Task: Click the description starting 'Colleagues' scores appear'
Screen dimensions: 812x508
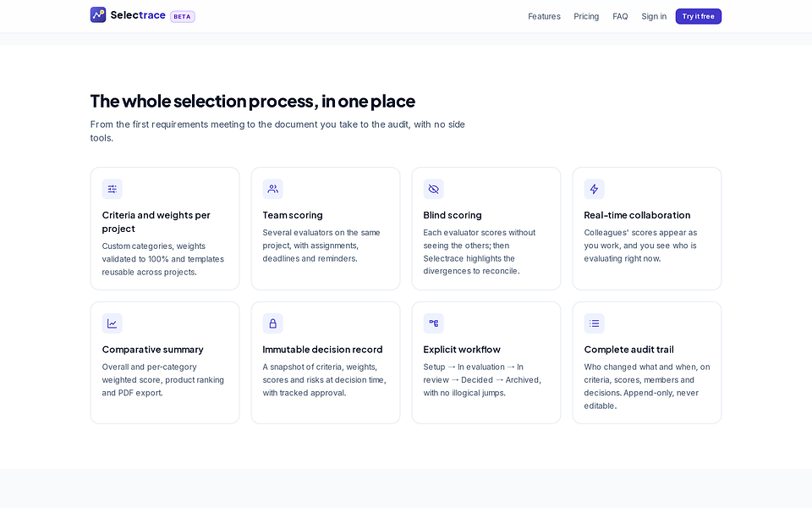Action: 640,246
